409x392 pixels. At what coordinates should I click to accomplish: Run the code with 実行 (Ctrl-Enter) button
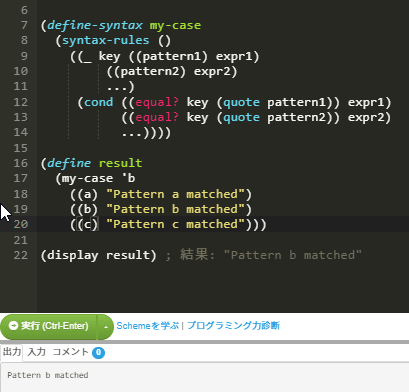49,326
